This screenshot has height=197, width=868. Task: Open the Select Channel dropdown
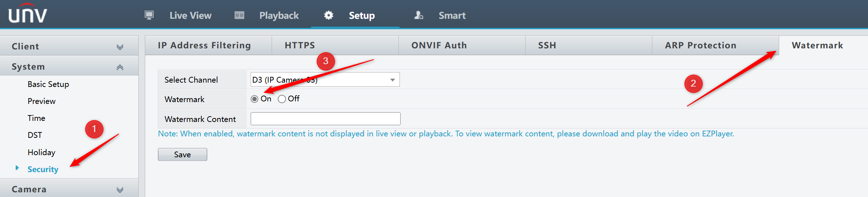pyautogui.click(x=325, y=79)
